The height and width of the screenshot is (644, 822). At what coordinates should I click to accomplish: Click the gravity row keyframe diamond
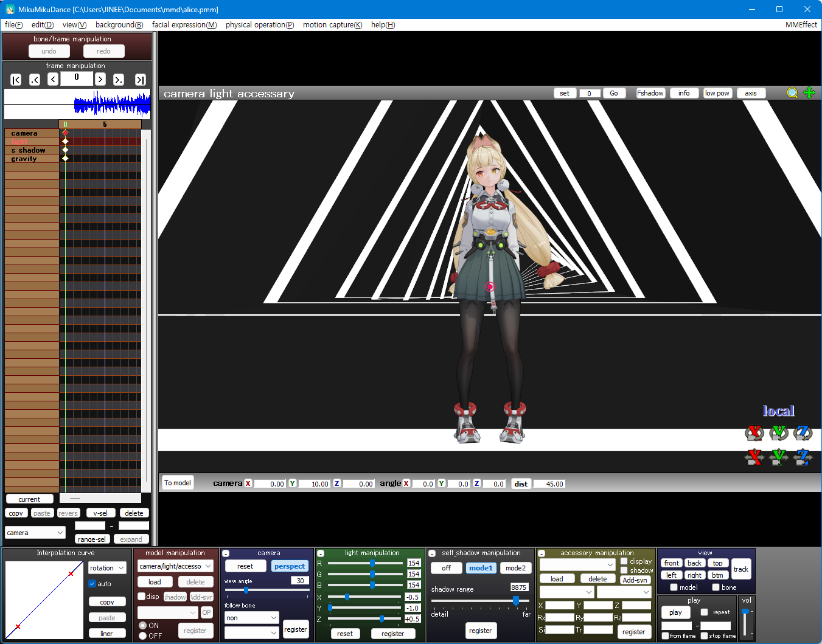pos(65,158)
